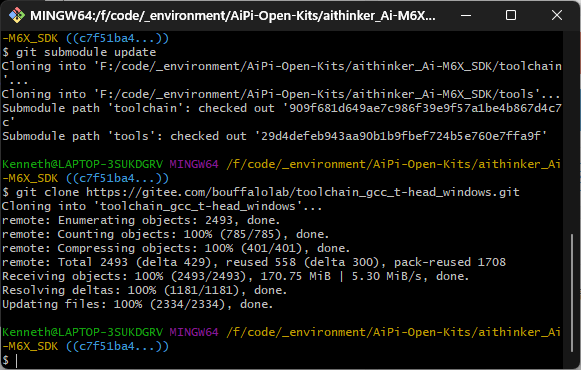Close the MINGW64 terminal window
Screen dimensions: 581x370
click(557, 16)
